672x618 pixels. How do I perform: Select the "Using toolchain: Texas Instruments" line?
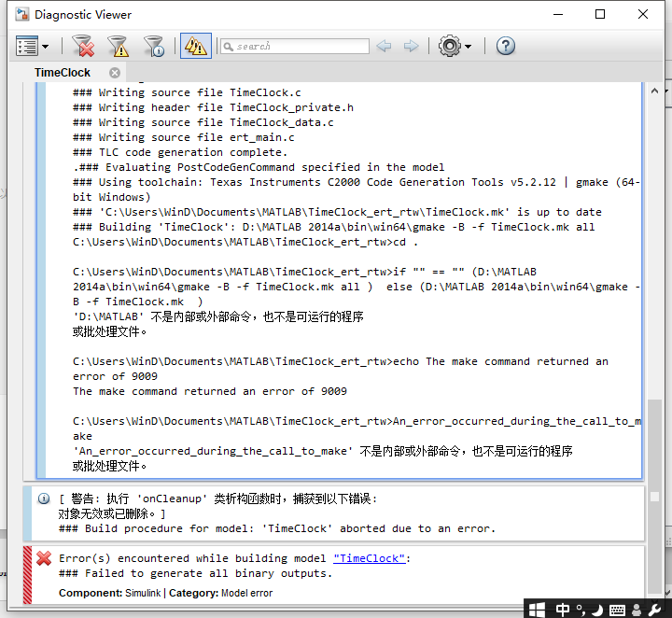(x=357, y=190)
